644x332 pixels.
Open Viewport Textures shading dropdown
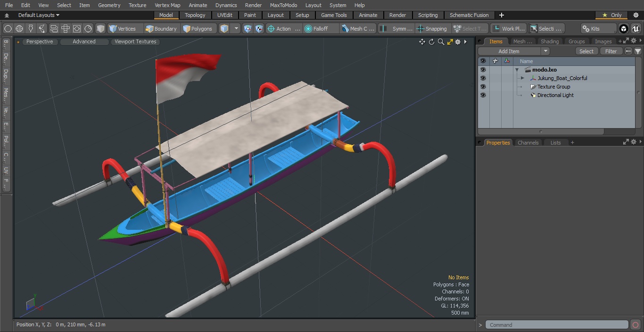point(135,42)
